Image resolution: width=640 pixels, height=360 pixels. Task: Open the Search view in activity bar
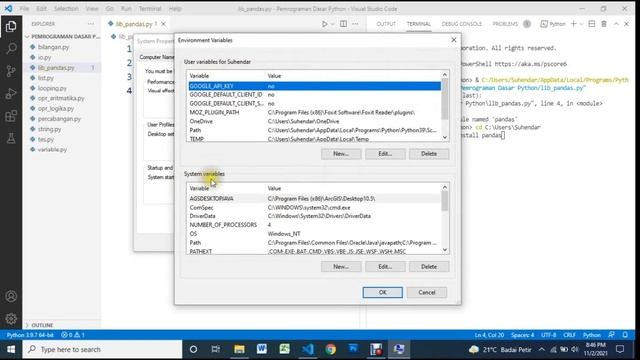11,49
